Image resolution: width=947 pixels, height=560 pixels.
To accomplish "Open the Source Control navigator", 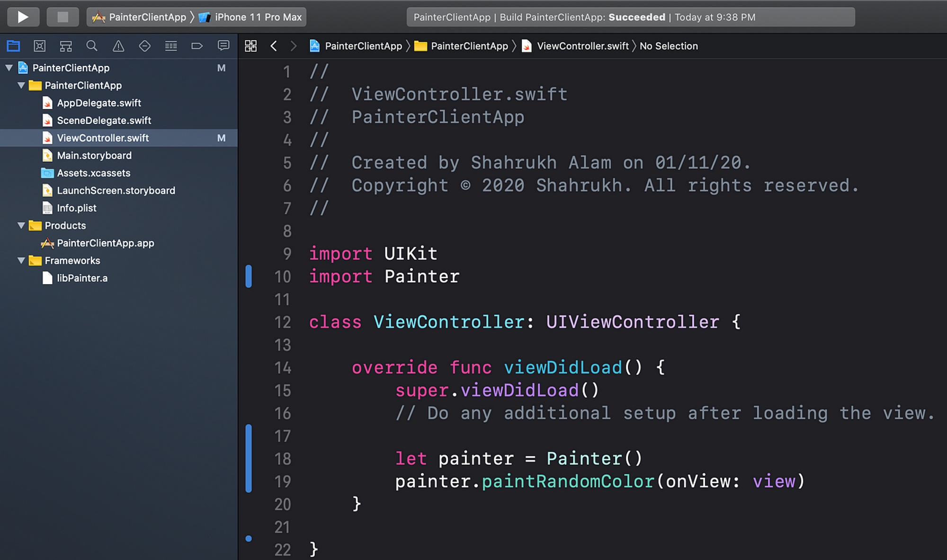I will point(40,45).
